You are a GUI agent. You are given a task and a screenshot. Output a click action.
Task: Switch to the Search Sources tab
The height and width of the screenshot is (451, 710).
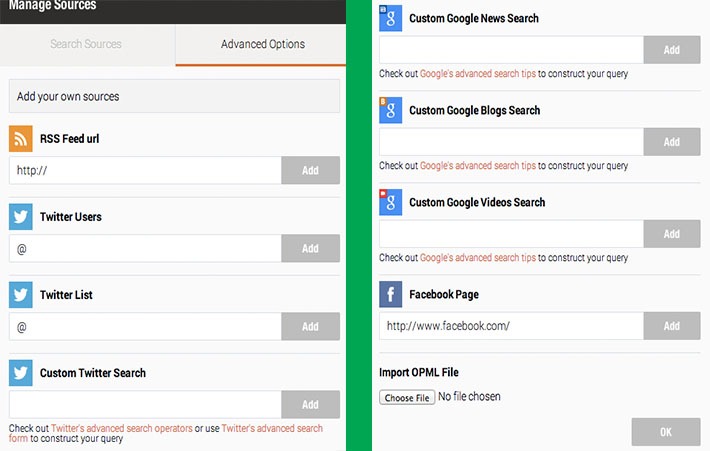(x=86, y=44)
